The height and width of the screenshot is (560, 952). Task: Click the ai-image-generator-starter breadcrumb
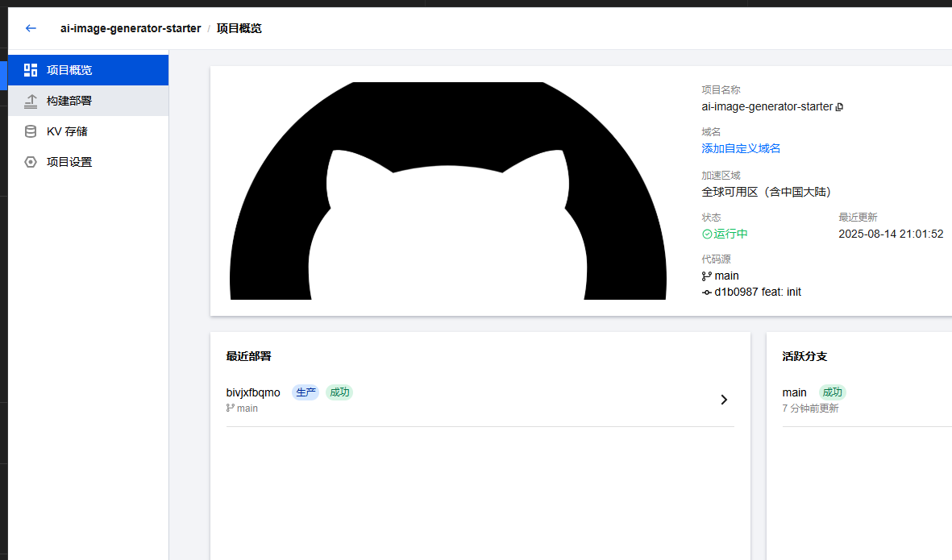[x=131, y=28]
